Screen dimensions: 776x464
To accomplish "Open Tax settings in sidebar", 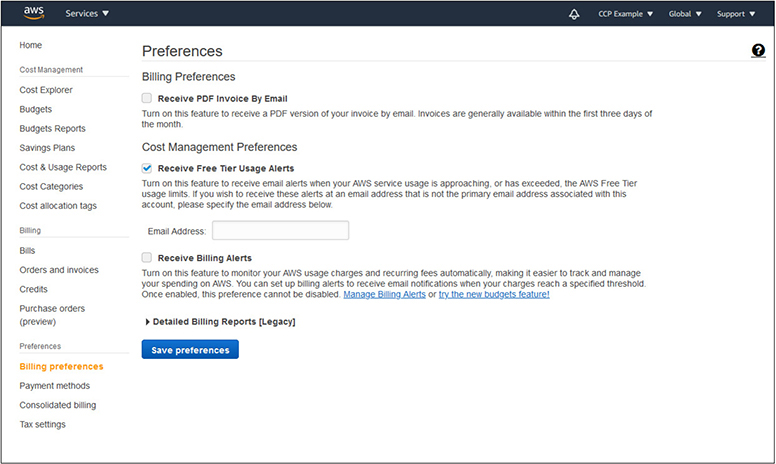I will [42, 424].
